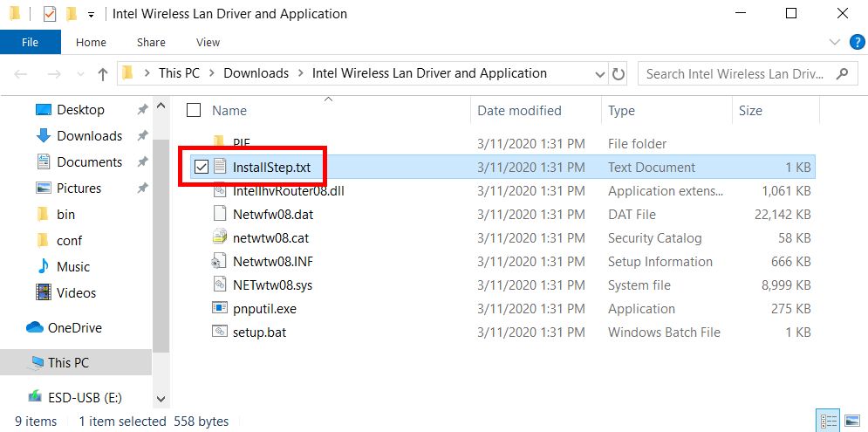Click the 22,142 KB size value
This screenshot has width=868, height=432.
coord(783,215)
